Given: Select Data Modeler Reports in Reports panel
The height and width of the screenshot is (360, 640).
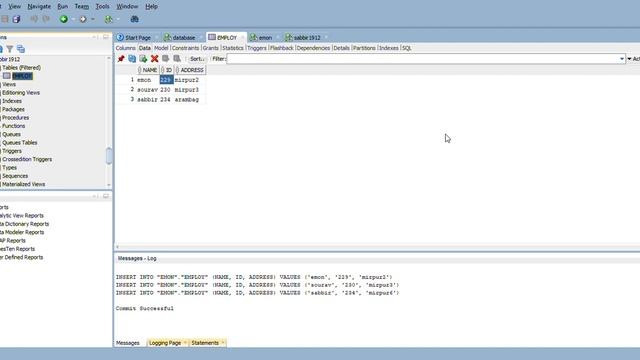Looking at the screenshot, I should coord(22,232).
